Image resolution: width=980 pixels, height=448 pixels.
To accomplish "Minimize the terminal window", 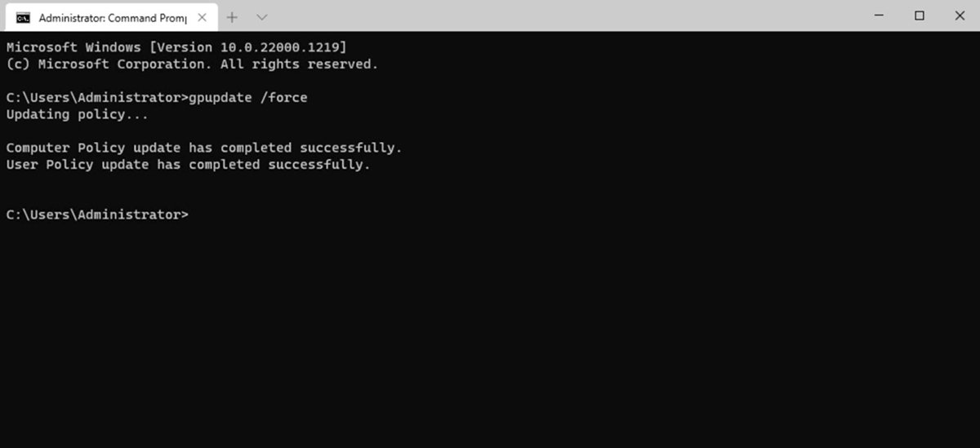I will (880, 16).
